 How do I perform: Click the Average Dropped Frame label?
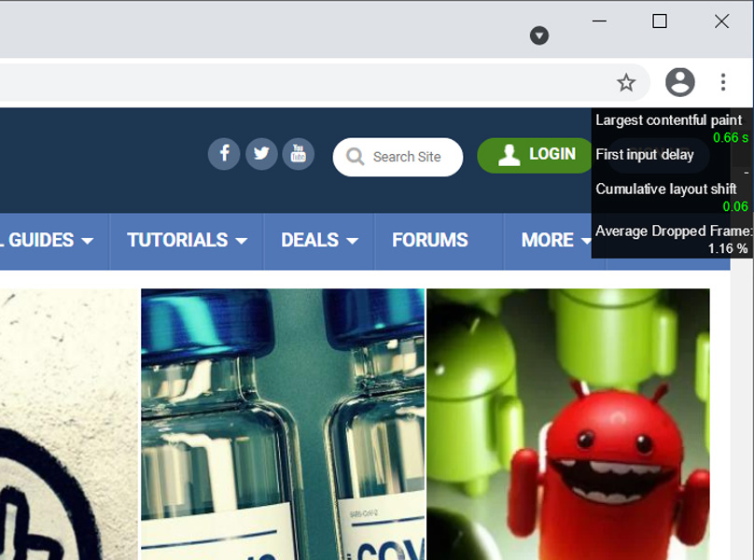(673, 231)
